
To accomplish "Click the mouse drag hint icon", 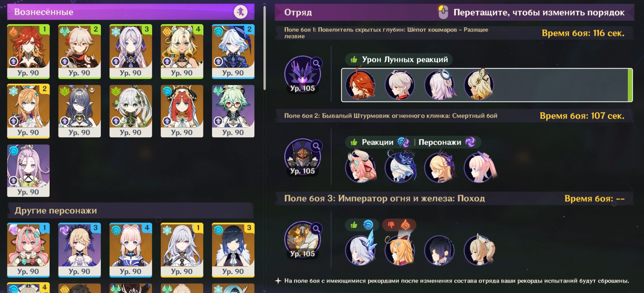I will [x=443, y=12].
